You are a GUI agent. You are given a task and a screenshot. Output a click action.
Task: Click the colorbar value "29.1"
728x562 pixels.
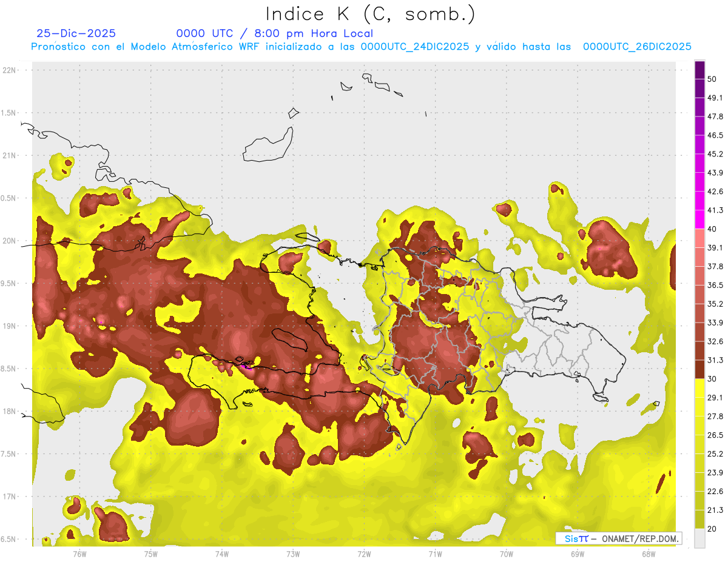click(x=715, y=397)
